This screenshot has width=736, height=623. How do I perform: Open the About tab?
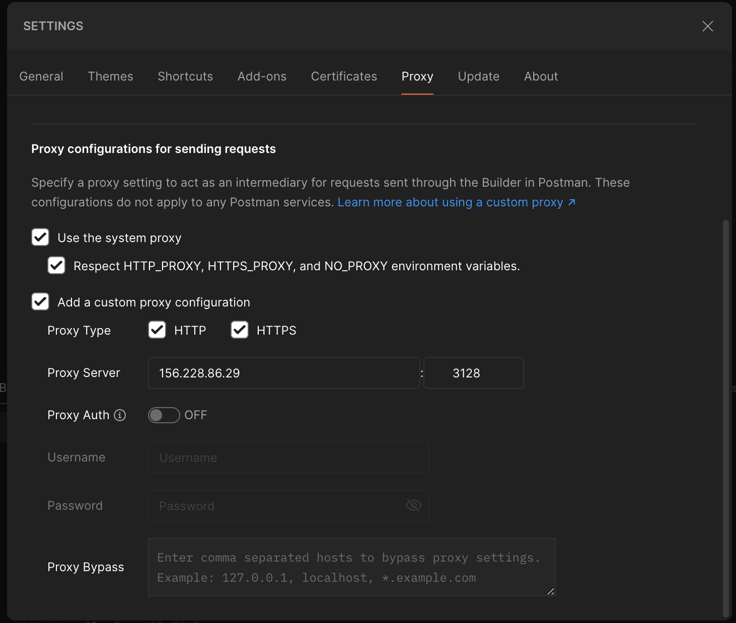(x=541, y=76)
